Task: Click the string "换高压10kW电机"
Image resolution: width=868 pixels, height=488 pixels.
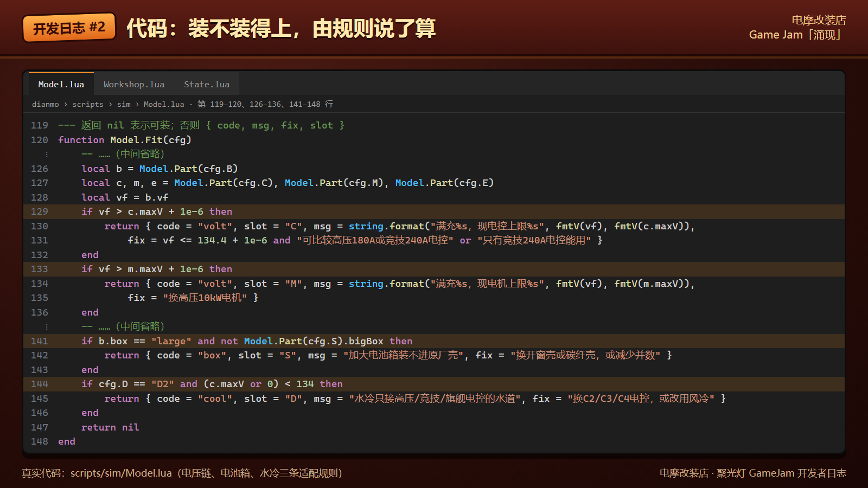Action: click(205, 298)
